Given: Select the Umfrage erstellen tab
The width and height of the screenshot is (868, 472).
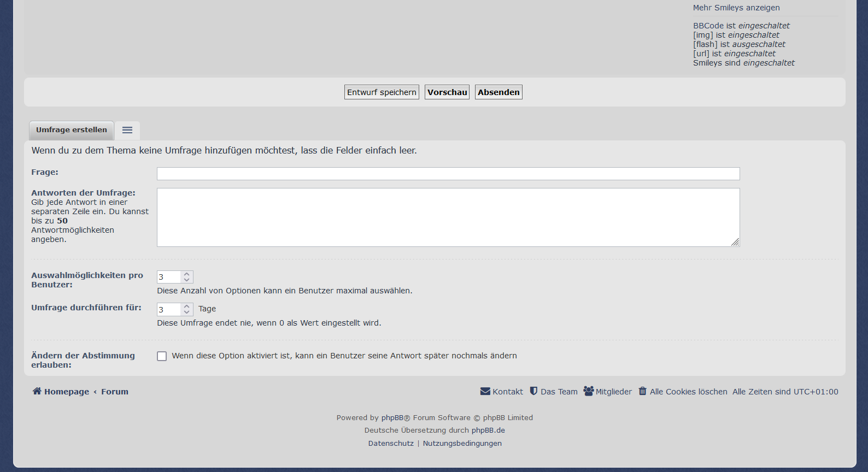Looking at the screenshot, I should (72, 130).
